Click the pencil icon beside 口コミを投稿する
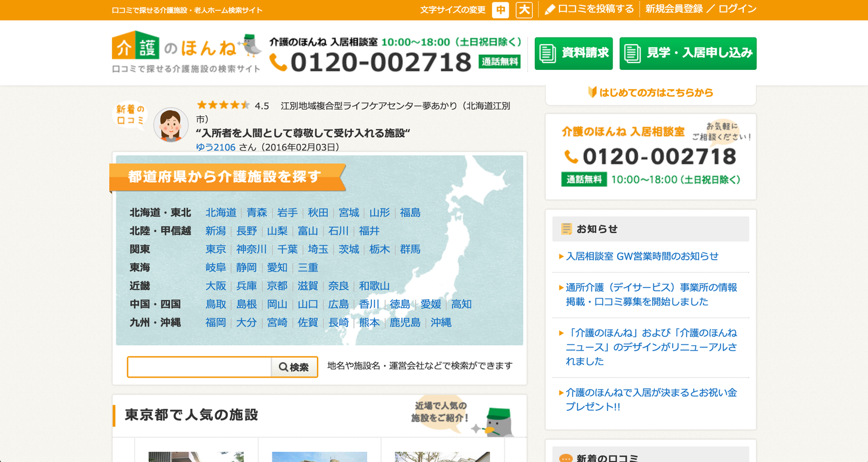The image size is (868, 462). pos(550,10)
